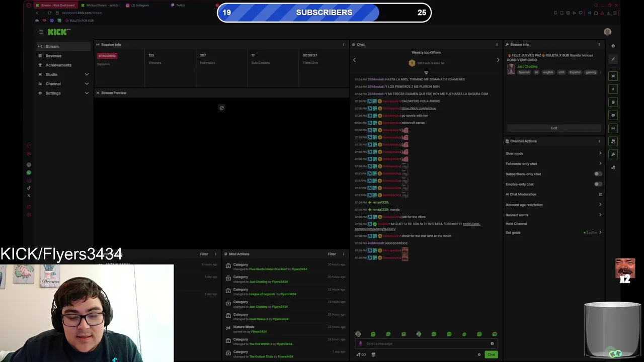Toggle the lightning bolt widget in the right toolbar
Viewport: 644px width, 362px height.
pos(613,89)
